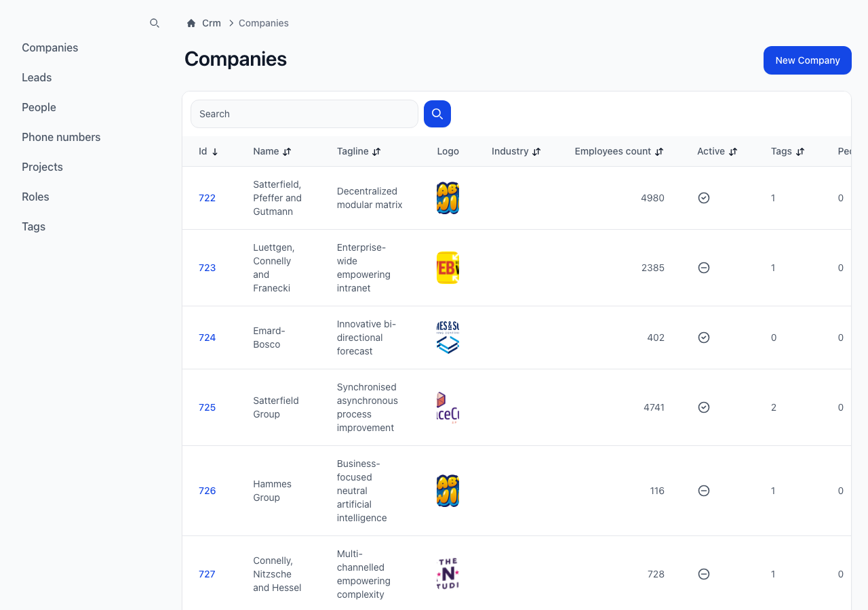This screenshot has width=868, height=610.
Task: Click the Crm breadcrumb link
Action: [x=212, y=23]
